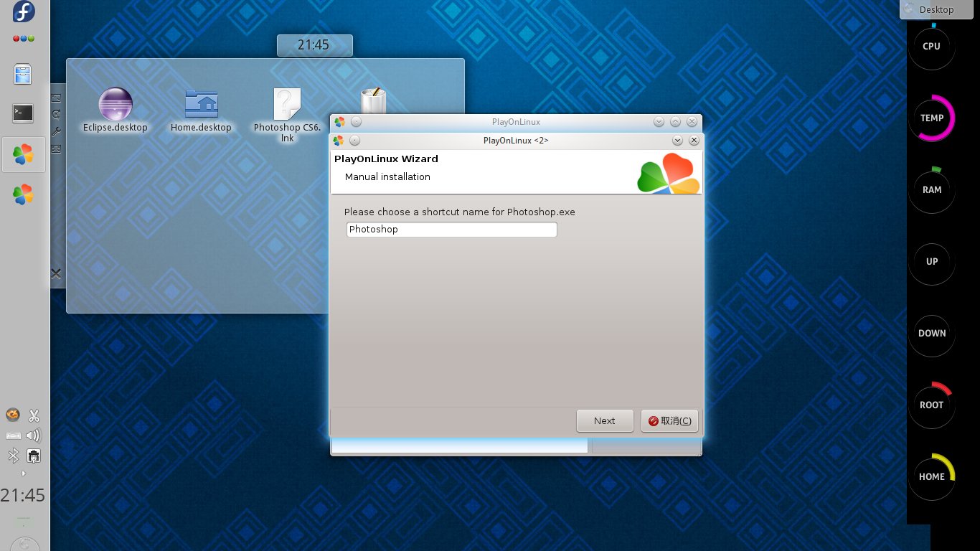980x551 pixels.
Task: Open the PlayOnLinux <2> window menu icon
Action: point(339,141)
